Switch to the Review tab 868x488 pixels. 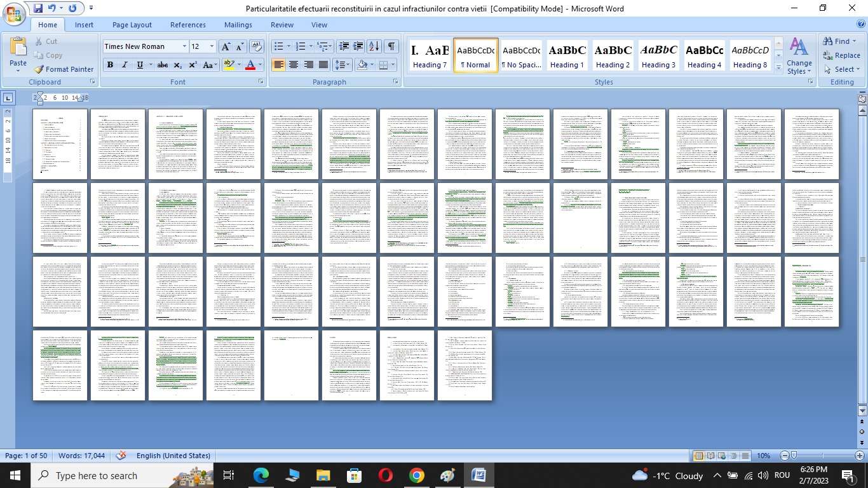[282, 25]
